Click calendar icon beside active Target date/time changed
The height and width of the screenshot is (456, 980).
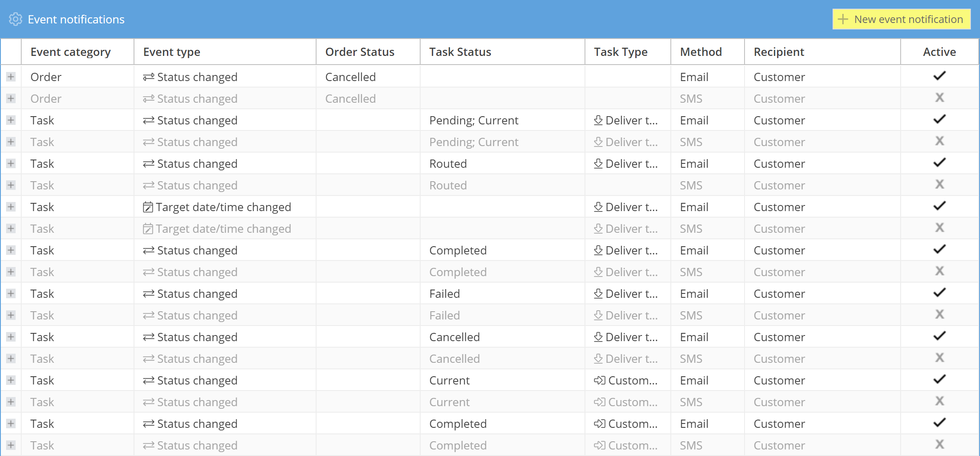tap(148, 207)
